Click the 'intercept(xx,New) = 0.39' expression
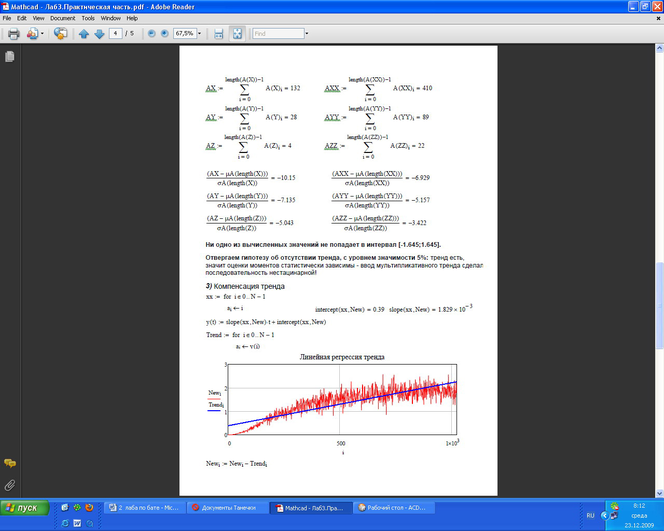 (349, 310)
